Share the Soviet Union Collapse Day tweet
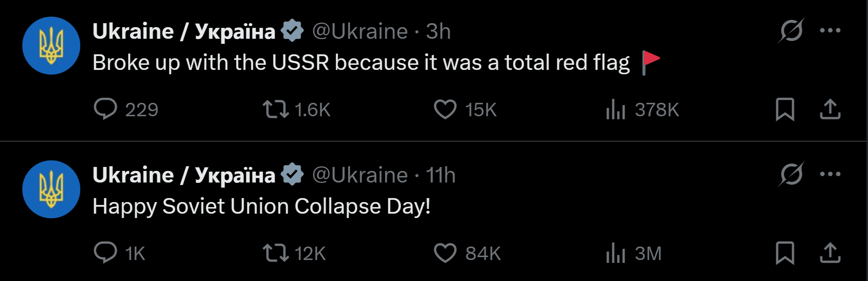The height and width of the screenshot is (281, 868). click(x=830, y=252)
